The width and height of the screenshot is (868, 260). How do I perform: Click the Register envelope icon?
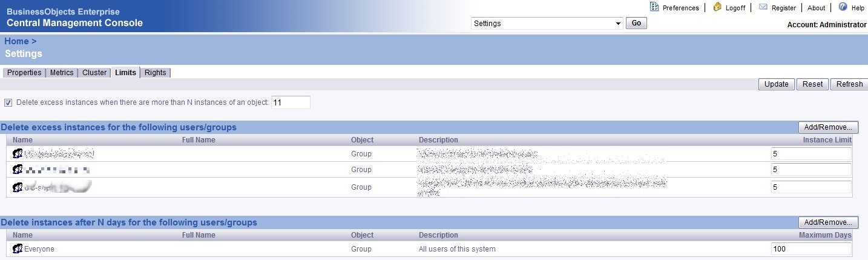tap(763, 7)
